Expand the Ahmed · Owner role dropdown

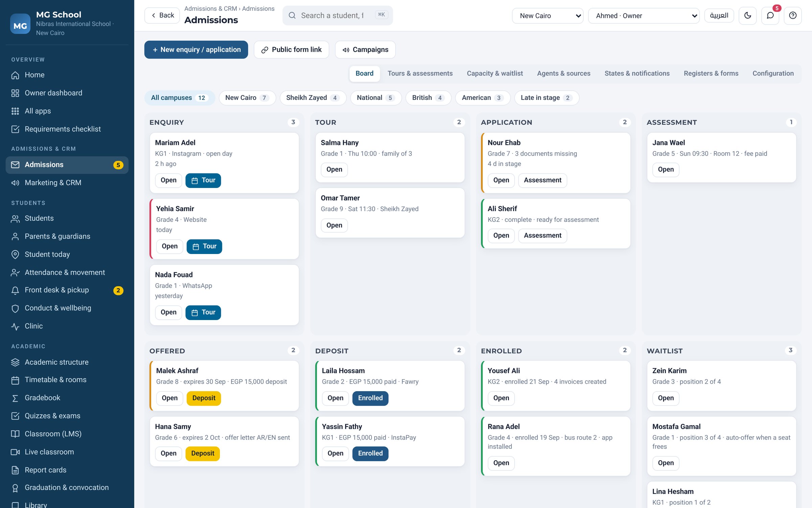pos(644,16)
